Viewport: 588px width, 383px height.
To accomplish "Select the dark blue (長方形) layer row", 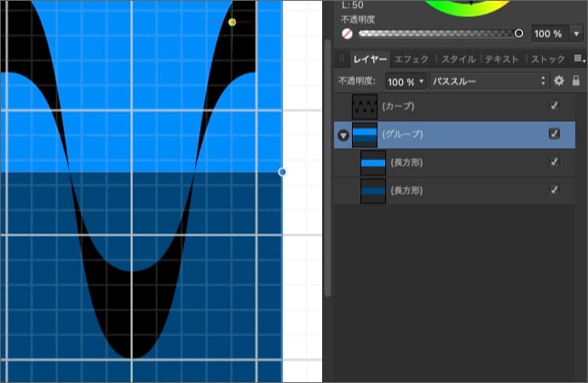I will click(x=452, y=191).
